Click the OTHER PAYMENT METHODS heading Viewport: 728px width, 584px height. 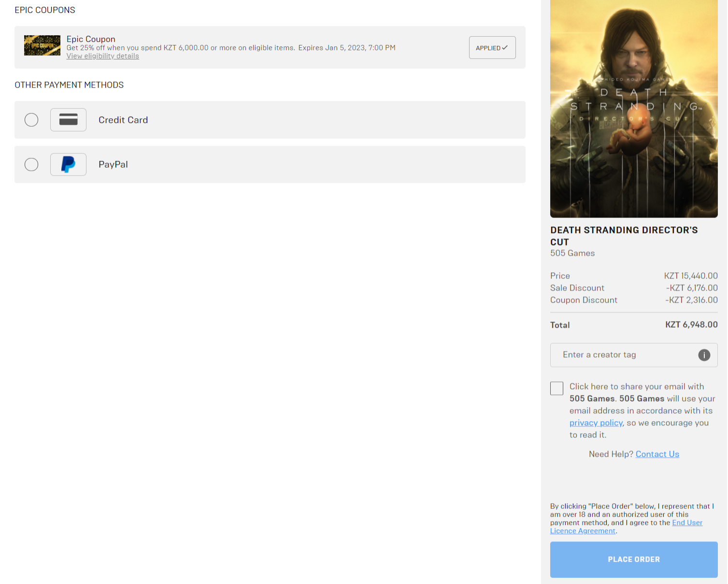(x=69, y=85)
